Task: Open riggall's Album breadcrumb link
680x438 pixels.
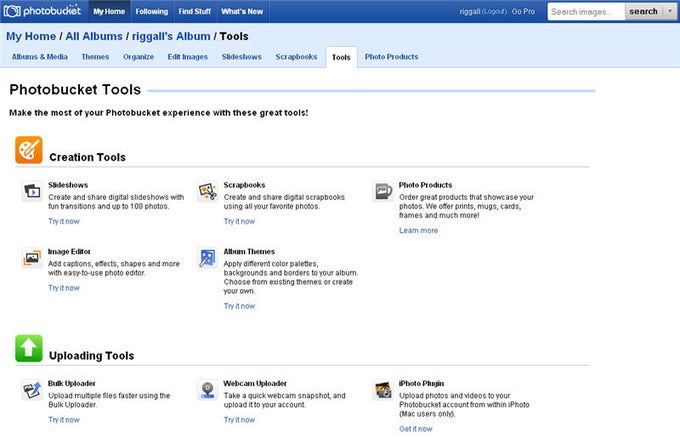Action: pyautogui.click(x=171, y=36)
